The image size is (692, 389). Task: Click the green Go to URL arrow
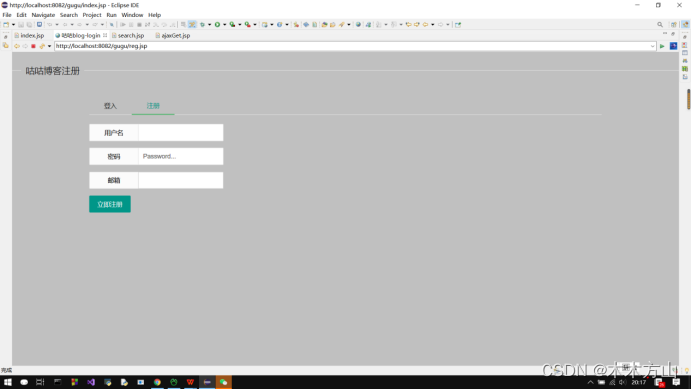662,46
